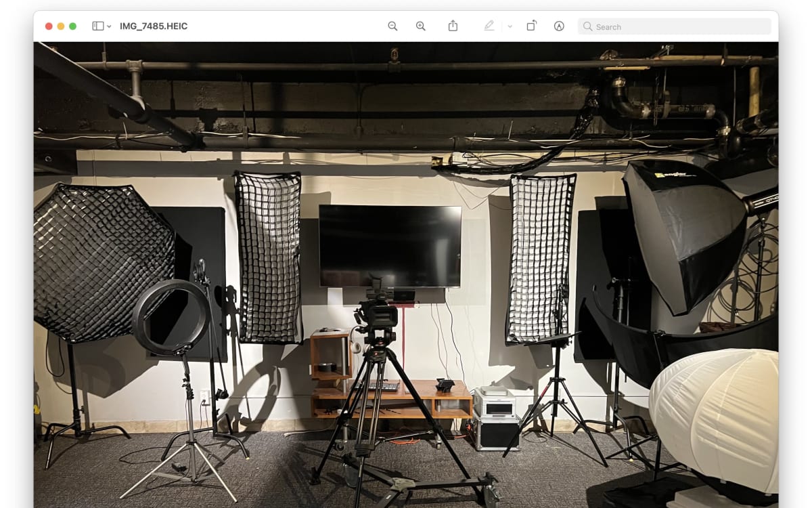The width and height of the screenshot is (812, 508).
Task: Show the Markup toolbar
Action: 559,26
